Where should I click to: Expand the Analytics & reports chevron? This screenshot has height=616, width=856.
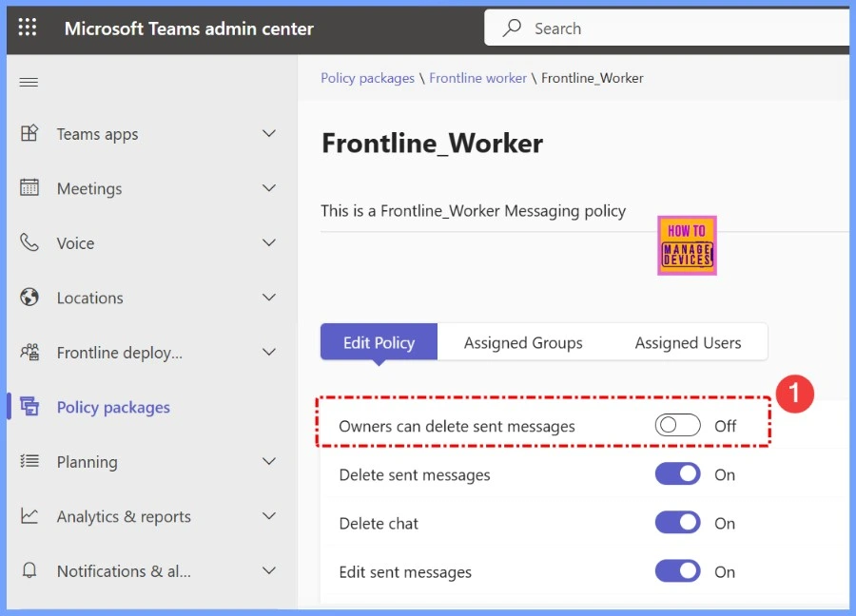269,515
